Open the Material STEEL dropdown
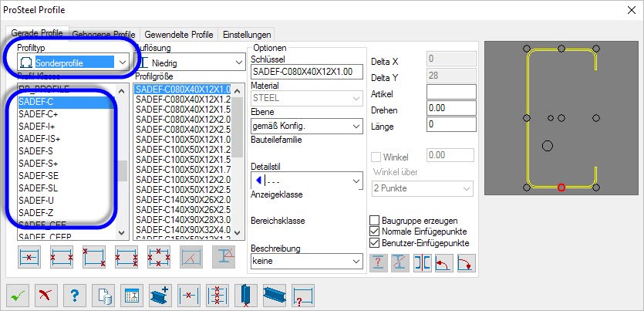Screen dimensions: 644x311 point(307,98)
